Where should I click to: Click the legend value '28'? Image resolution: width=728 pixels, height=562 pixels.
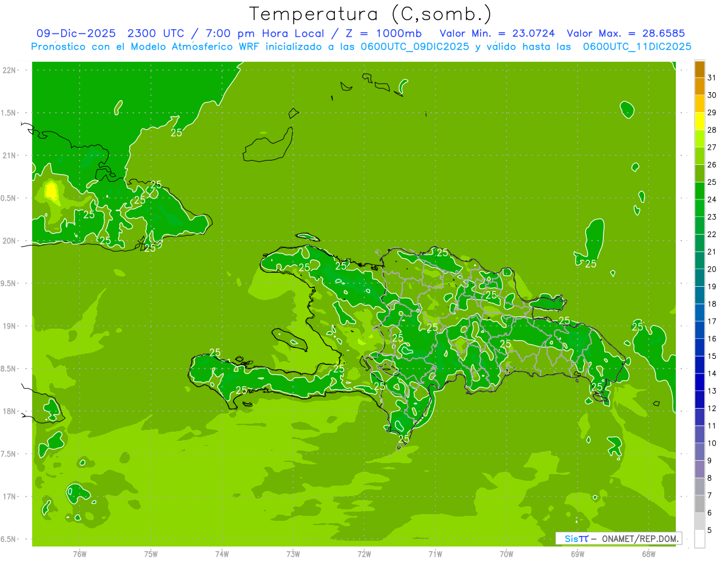point(712,130)
